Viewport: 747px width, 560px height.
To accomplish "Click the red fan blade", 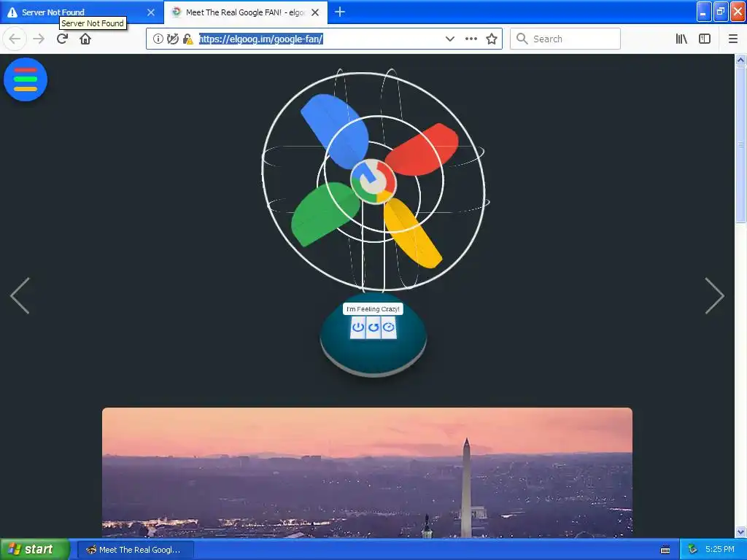I will [422, 149].
